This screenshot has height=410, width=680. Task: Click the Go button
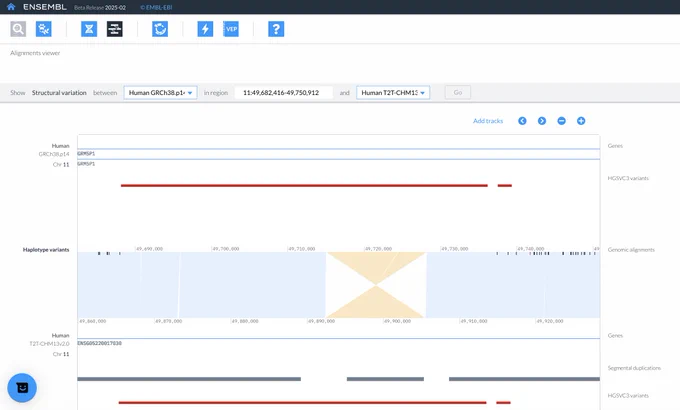point(458,92)
